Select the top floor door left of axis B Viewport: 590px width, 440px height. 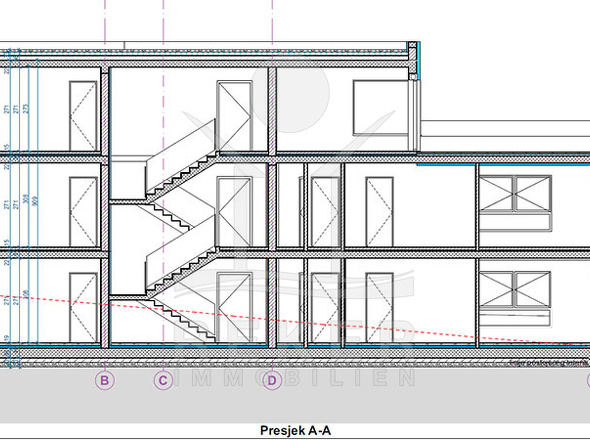[83, 116]
